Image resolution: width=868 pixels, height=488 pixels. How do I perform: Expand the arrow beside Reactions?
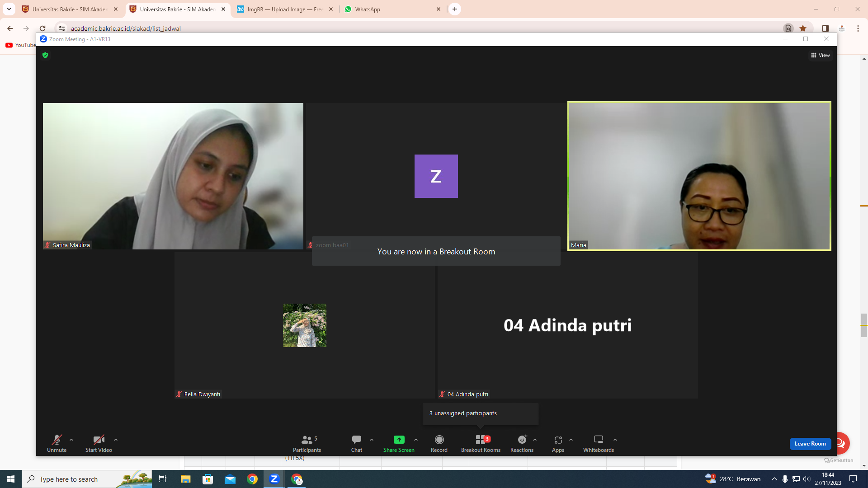tap(535, 440)
